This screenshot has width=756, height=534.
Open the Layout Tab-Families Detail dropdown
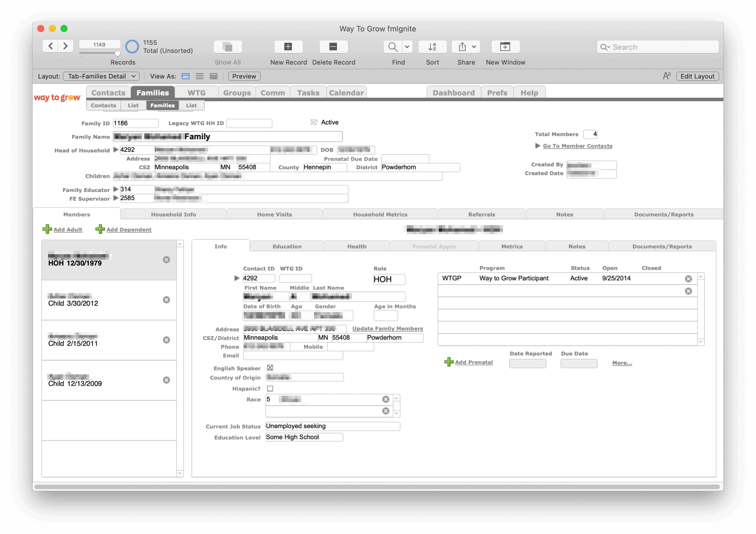[x=101, y=76]
